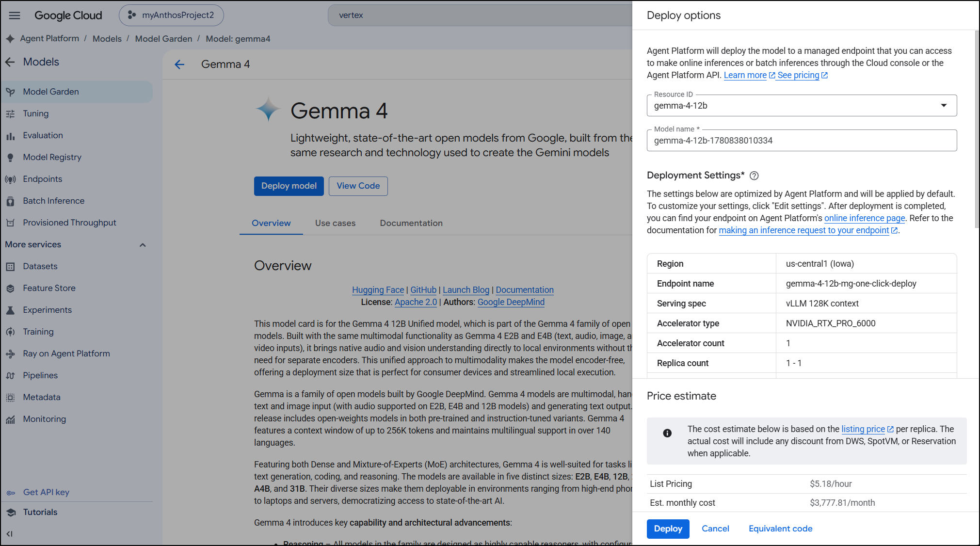Open the Google DeepMind authors link
980x546 pixels.
click(x=511, y=302)
